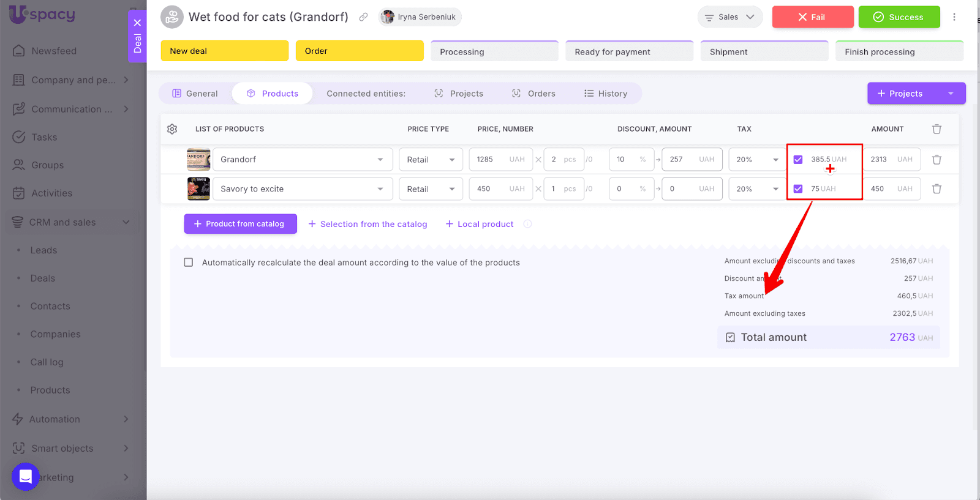The width and height of the screenshot is (980, 500).
Task: Copy deal link via chain icon
Action: tap(363, 17)
